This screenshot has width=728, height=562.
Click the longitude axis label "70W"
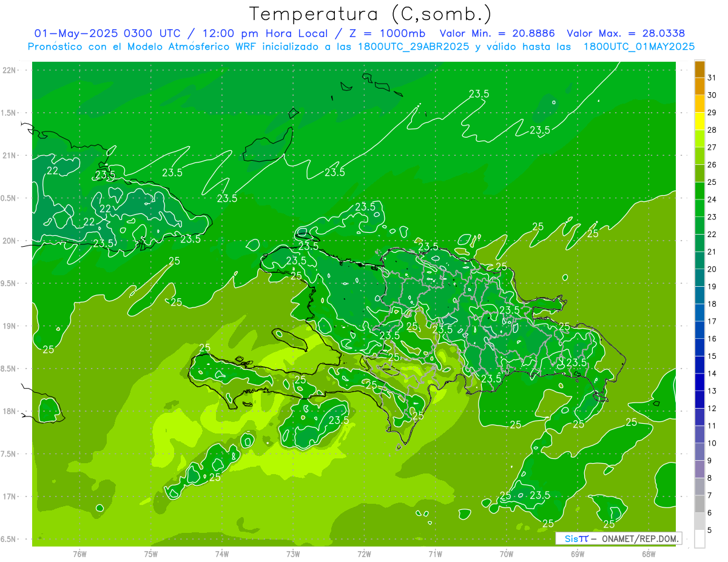click(507, 554)
